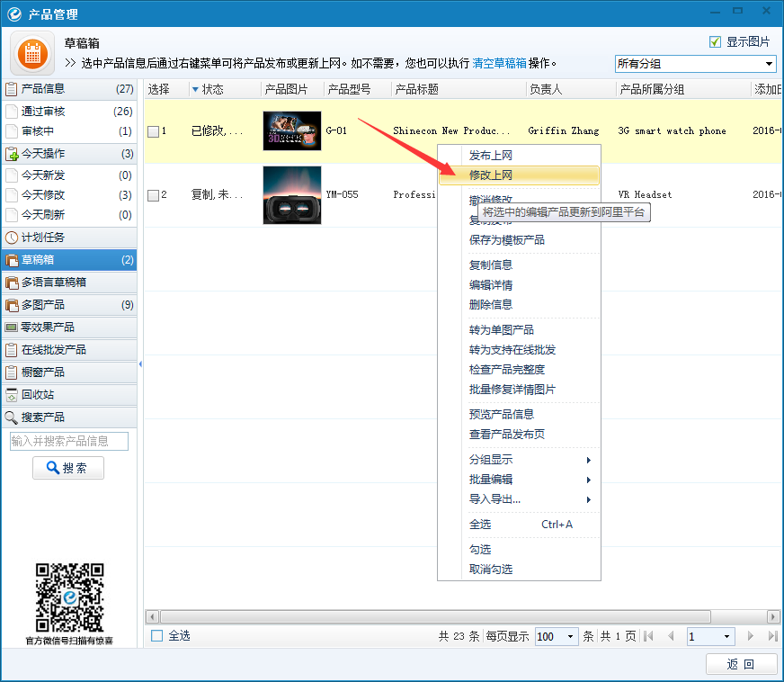Click the 在线批发产品 sidebar icon
Image resolution: width=784 pixels, height=682 pixels.
12,350
